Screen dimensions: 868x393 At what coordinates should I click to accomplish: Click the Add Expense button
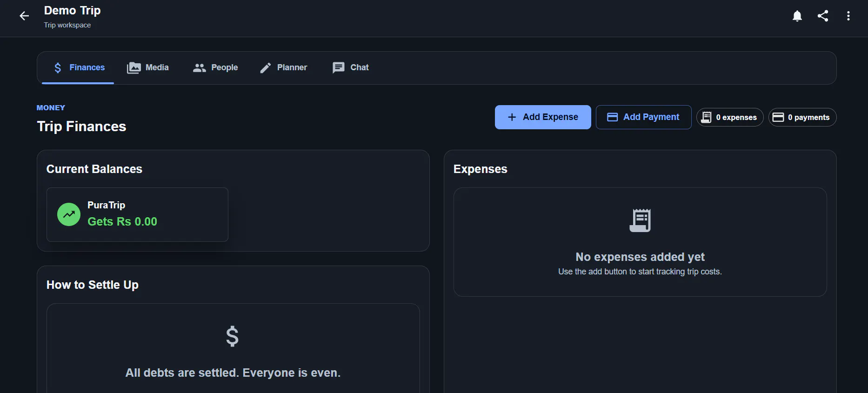click(543, 117)
